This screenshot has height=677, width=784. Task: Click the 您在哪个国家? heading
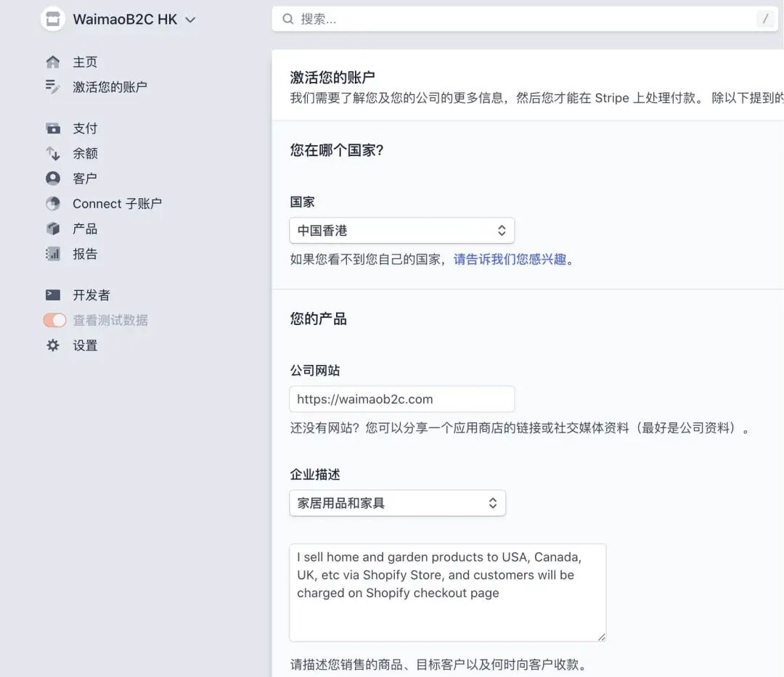coord(337,150)
